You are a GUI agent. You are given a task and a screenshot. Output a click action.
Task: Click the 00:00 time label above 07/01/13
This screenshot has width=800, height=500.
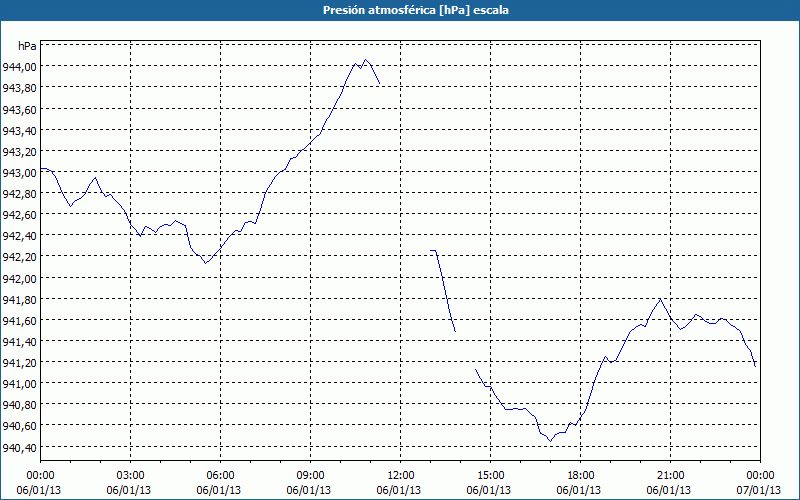[x=760, y=476]
